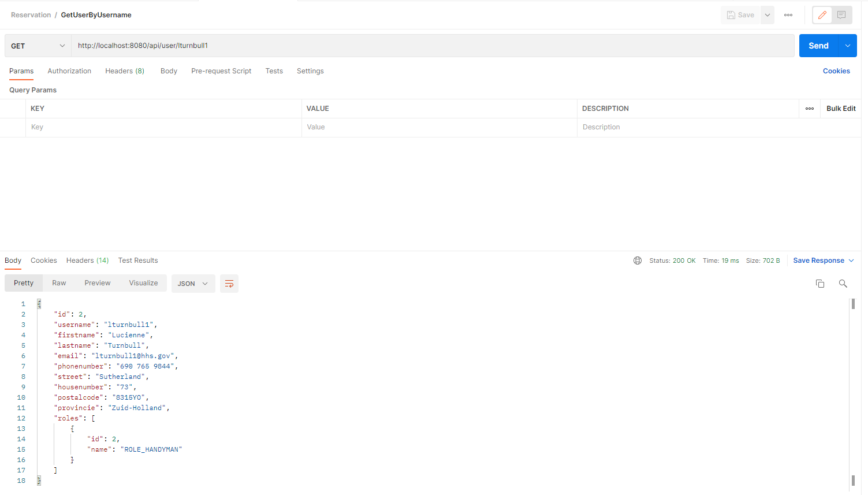Open the Test Results tab

coord(138,260)
